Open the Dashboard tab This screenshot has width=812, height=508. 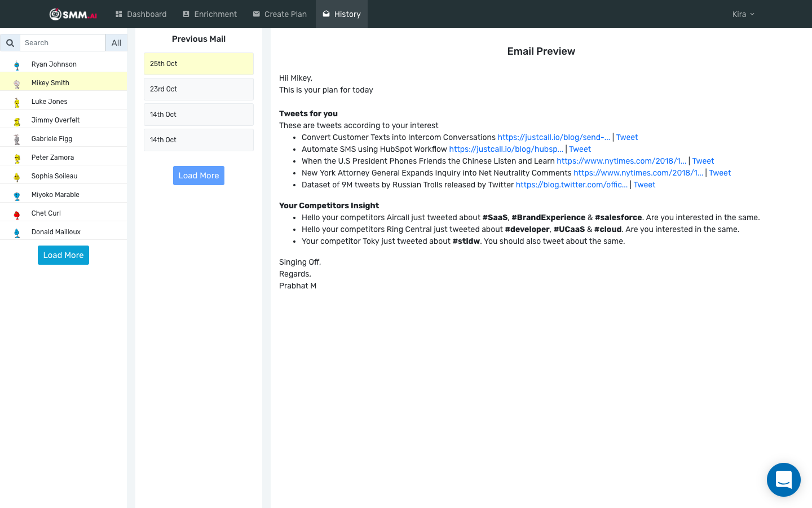tap(141, 14)
